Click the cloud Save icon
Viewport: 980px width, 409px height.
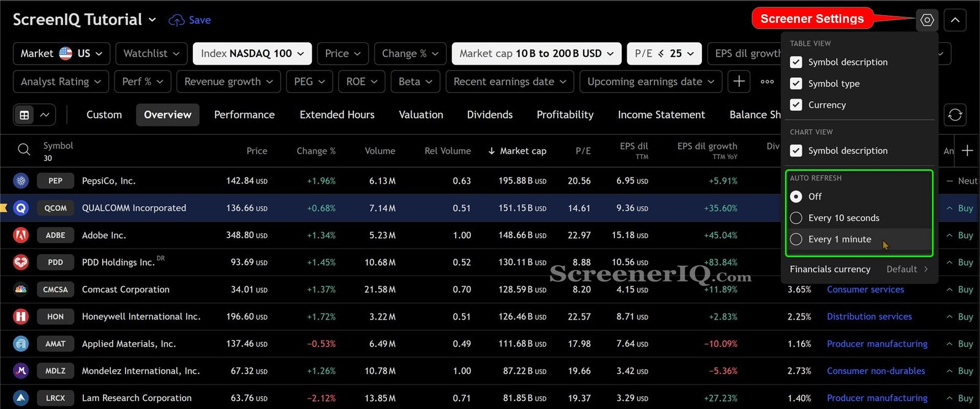click(176, 20)
